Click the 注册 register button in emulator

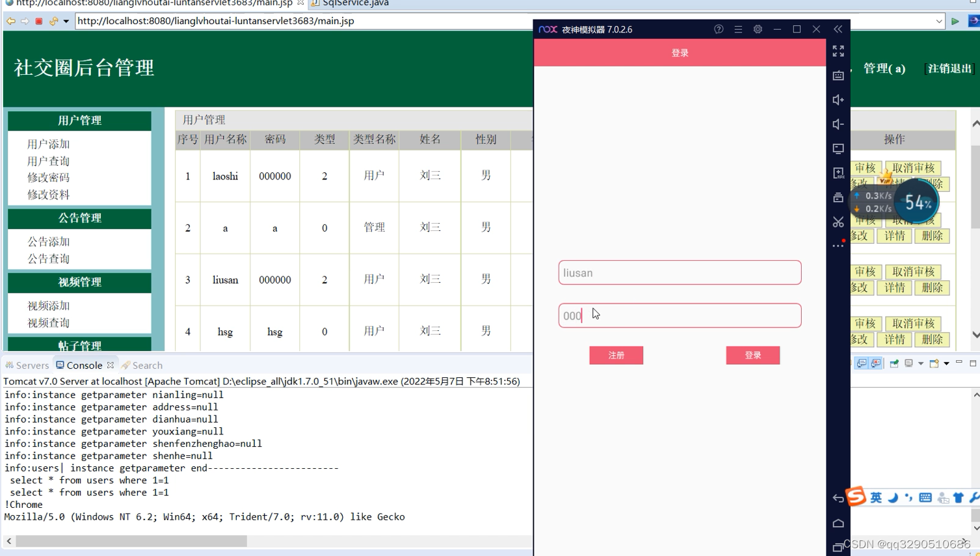(616, 355)
